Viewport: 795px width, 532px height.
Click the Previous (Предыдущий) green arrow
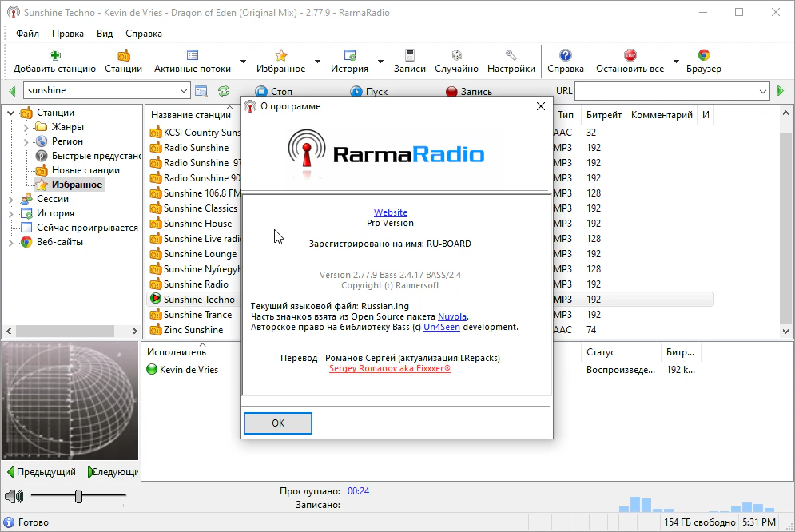coord(11,472)
